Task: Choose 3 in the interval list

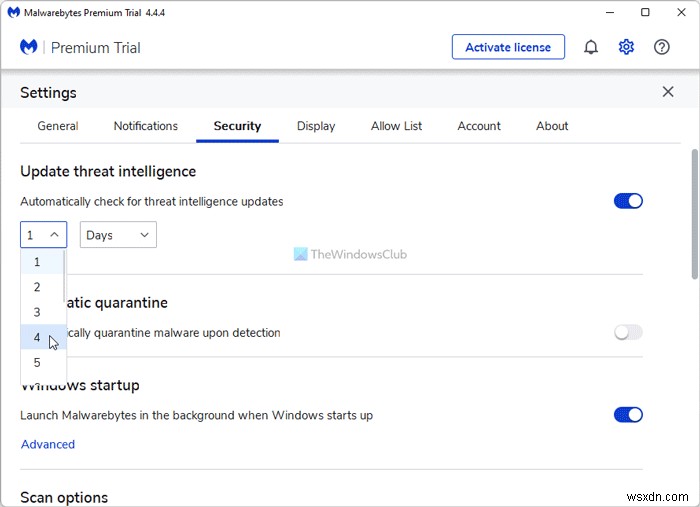Action: pos(42,312)
